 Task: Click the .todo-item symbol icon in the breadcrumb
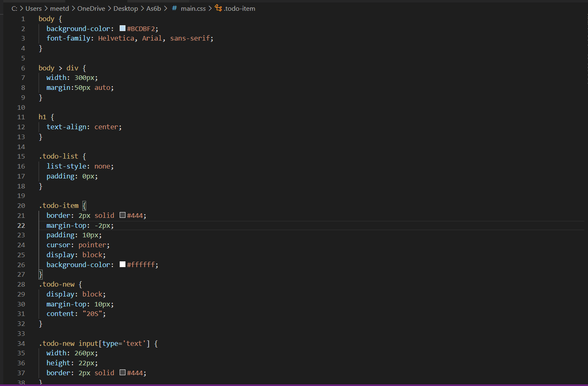click(x=219, y=8)
